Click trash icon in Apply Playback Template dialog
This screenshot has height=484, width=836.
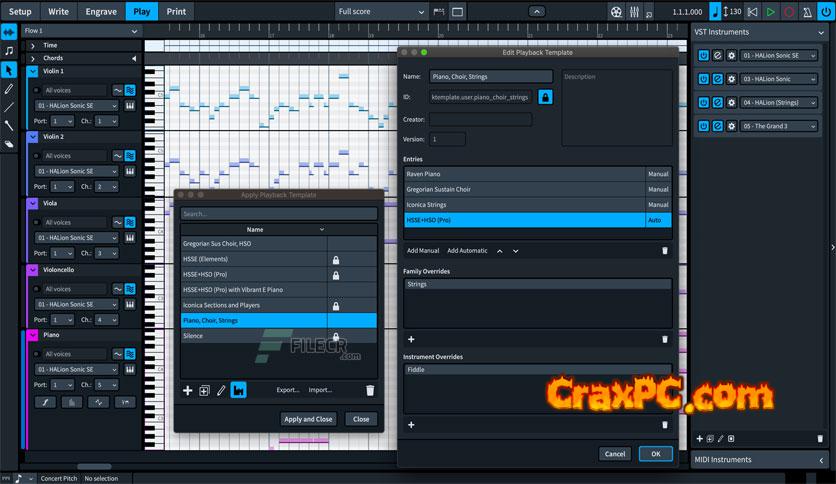[369, 390]
